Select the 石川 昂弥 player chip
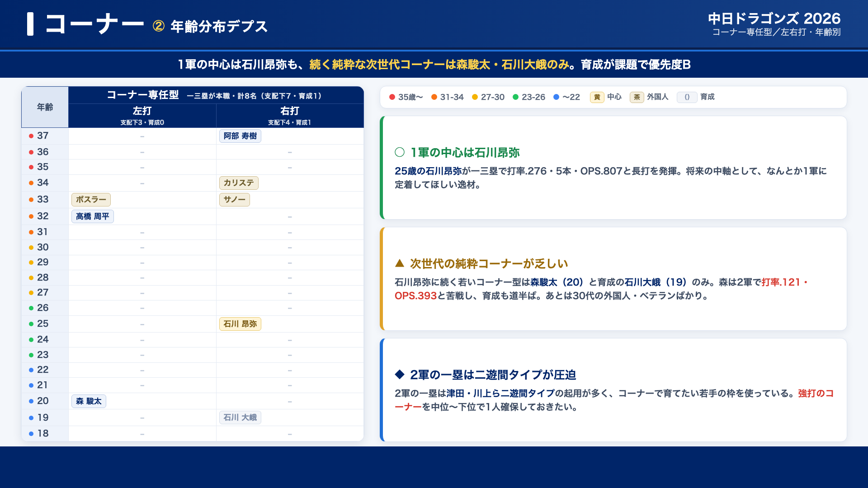Viewport: 868px width, 488px height. click(x=240, y=324)
